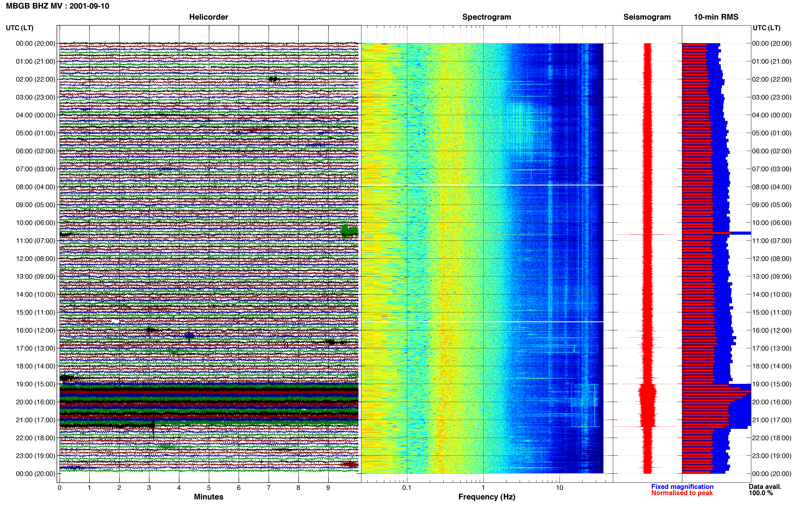Click the 'Spectrogram' panel heading

(x=487, y=17)
